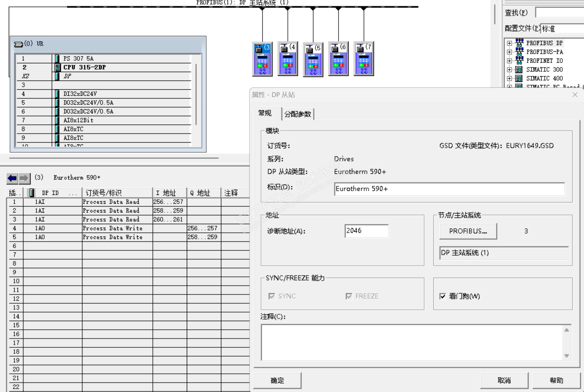Click the DI32xDC24V module icon

pos(57,94)
